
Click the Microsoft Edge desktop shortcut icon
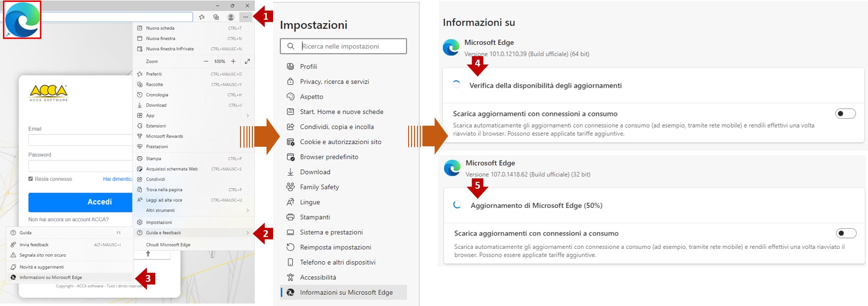pos(22,20)
